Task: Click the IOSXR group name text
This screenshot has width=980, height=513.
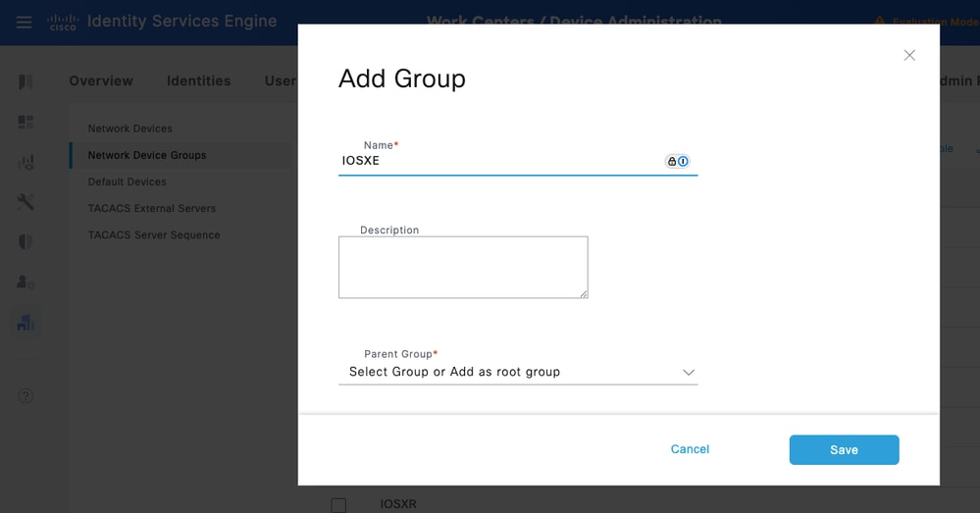Action: click(398, 504)
